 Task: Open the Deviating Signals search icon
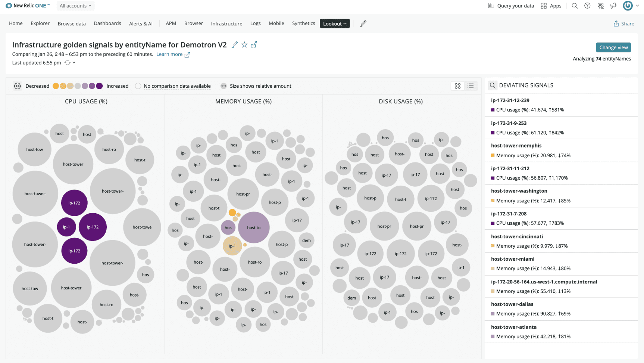[x=493, y=85]
